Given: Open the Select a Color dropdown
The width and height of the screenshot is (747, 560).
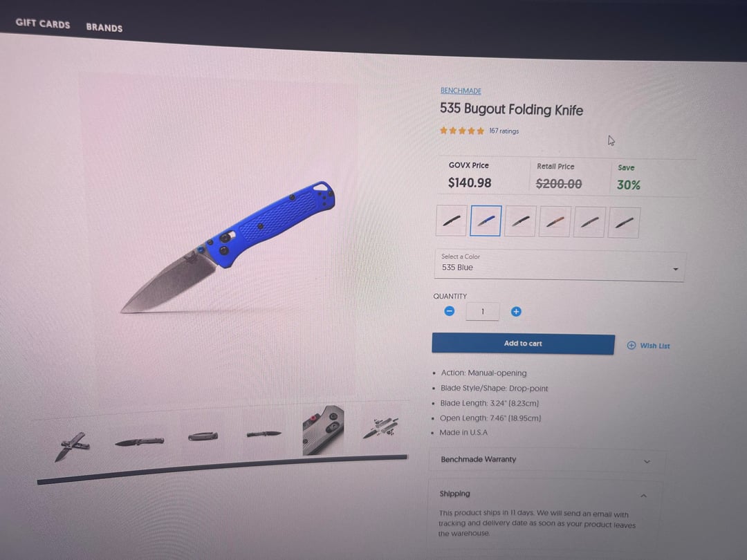Looking at the screenshot, I should click(x=560, y=265).
